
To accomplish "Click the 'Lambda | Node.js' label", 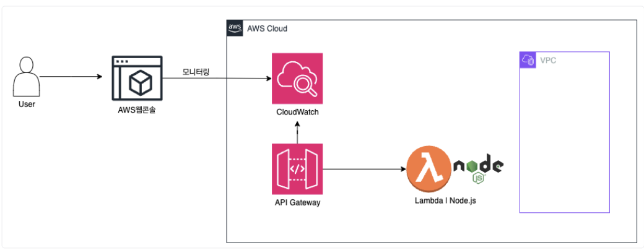I will [446, 200].
